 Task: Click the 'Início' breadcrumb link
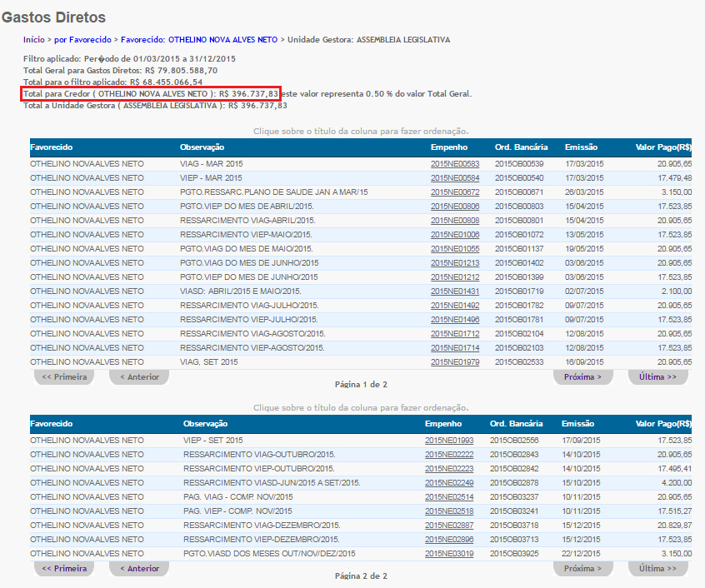pos(33,39)
